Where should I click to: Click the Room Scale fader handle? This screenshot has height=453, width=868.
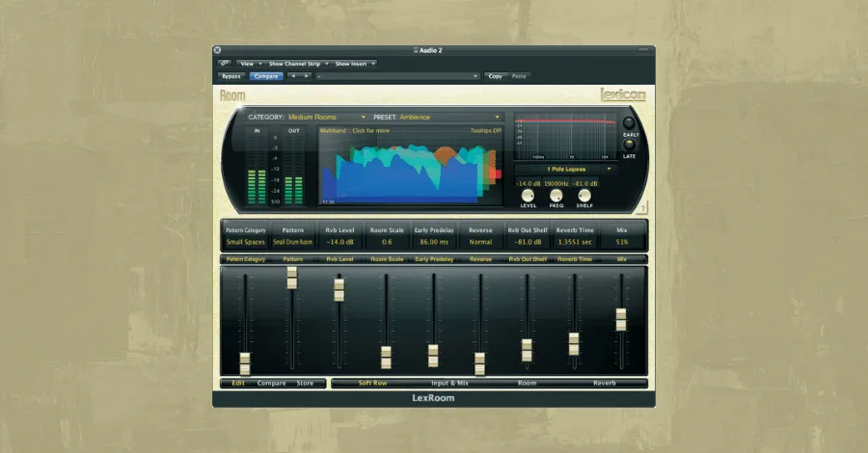point(386,358)
